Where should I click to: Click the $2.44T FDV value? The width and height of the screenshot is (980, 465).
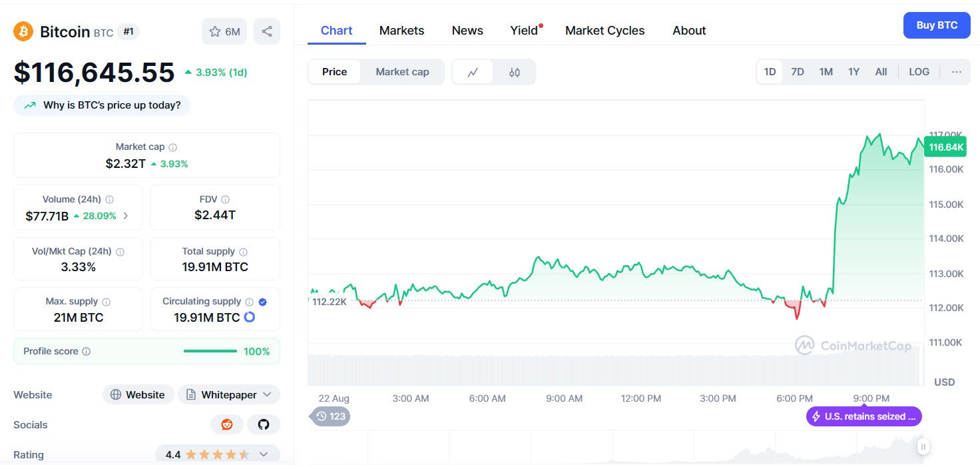(x=215, y=215)
